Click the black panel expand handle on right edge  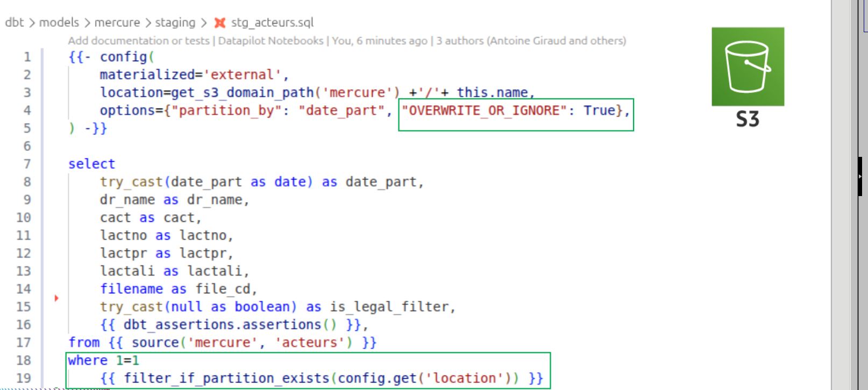pos(859,176)
